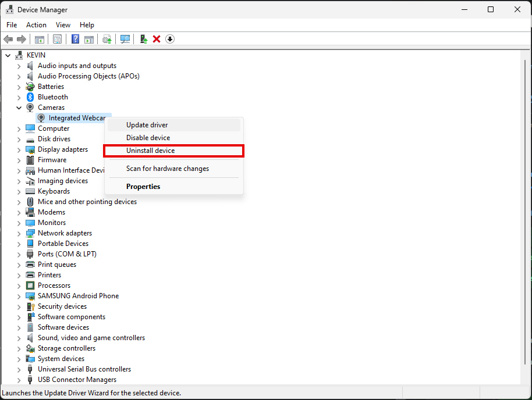The height and width of the screenshot is (400, 532).
Task: Click the Help icon in the toolbar
Action: (x=75, y=39)
